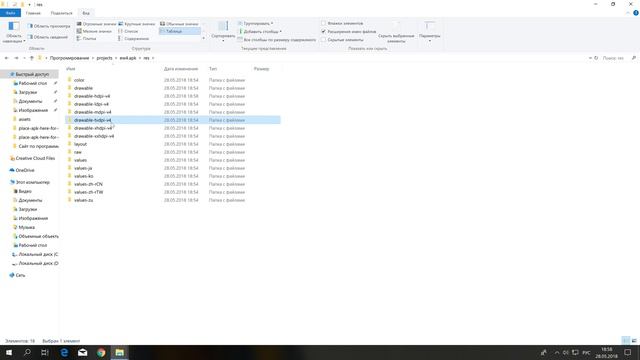This screenshot has width=640, height=360.
Task: Switch to details view icon in status bar
Action: pyautogui.click(x=626, y=340)
